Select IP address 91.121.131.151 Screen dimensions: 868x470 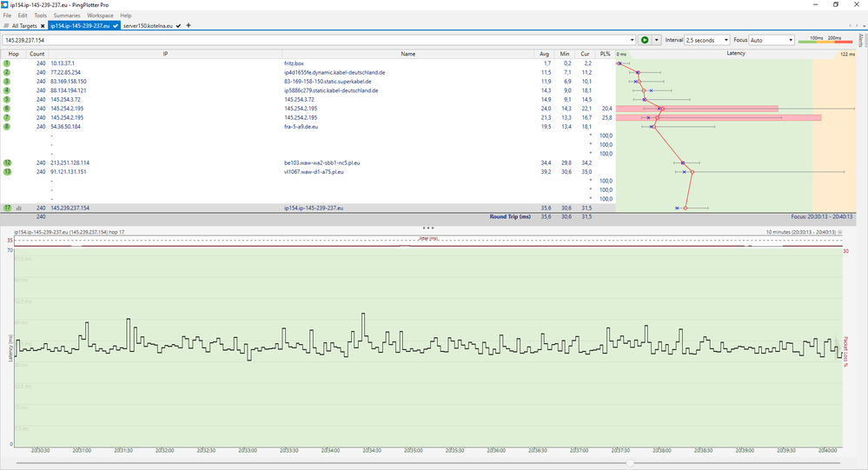coord(68,172)
